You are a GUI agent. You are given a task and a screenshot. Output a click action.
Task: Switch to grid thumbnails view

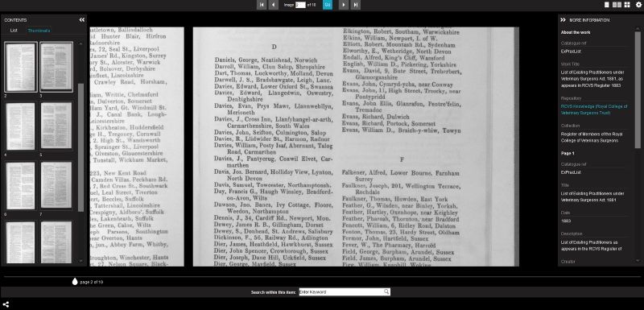pyautogui.click(x=627, y=5)
